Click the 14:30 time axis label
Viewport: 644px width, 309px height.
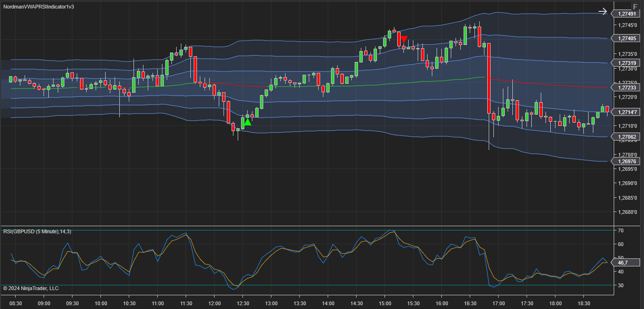point(357,303)
